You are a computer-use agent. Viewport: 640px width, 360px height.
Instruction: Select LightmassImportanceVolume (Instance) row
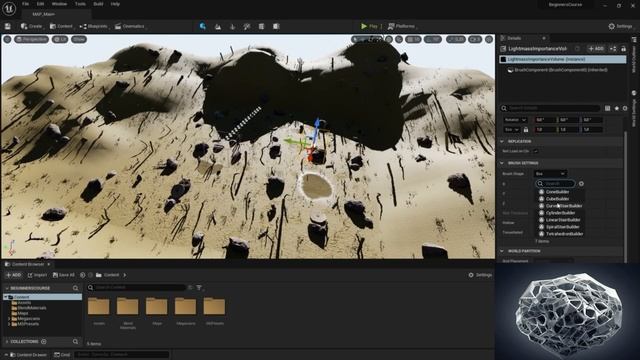[x=562, y=59]
